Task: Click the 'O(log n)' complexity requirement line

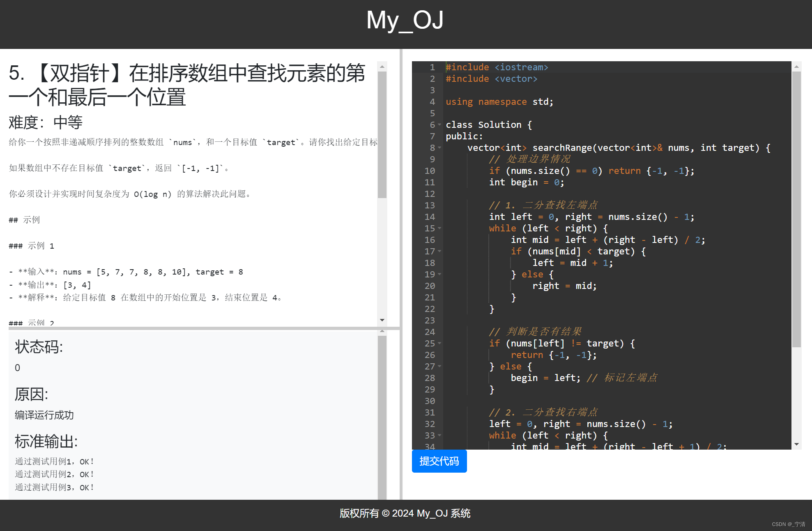Action: (x=130, y=194)
